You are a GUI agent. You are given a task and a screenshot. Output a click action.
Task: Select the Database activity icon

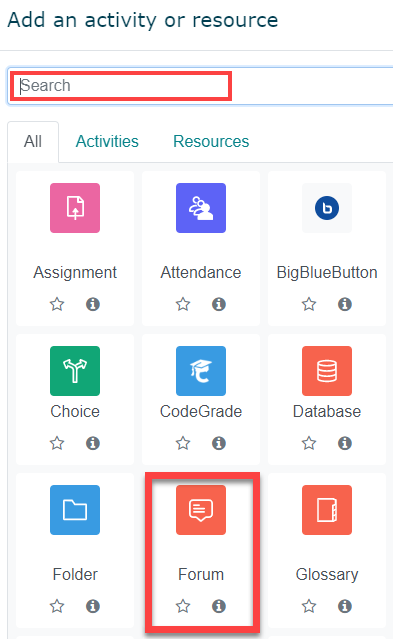coord(327,371)
